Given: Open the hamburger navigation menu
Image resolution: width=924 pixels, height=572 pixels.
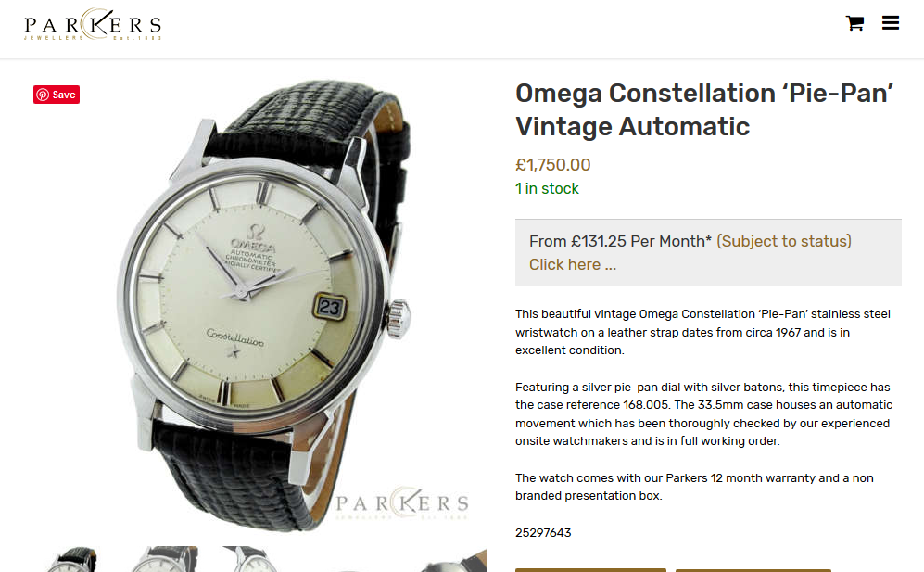Looking at the screenshot, I should tap(891, 23).
